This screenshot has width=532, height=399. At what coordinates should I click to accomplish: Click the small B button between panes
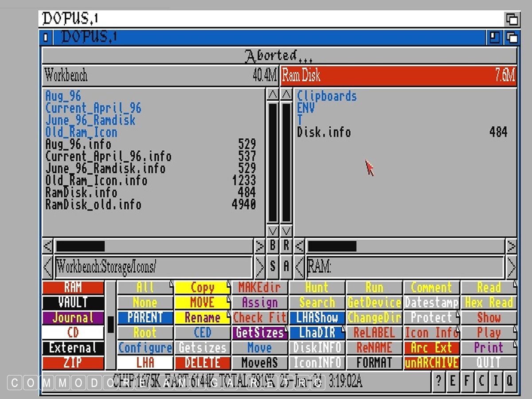272,246
